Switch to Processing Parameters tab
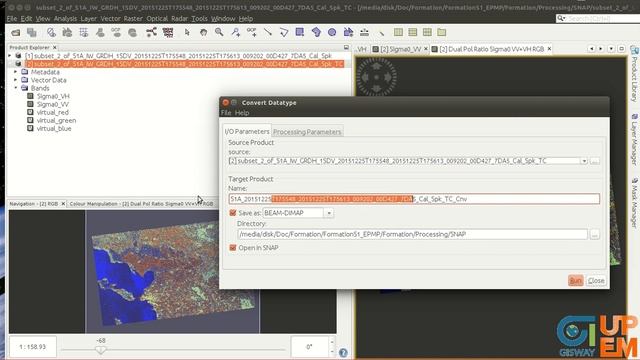Screen dimensions: 640x360 coord(307,132)
